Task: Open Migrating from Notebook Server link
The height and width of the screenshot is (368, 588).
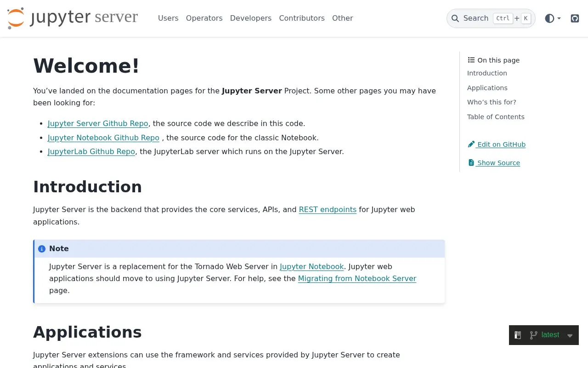Action: tap(357, 279)
